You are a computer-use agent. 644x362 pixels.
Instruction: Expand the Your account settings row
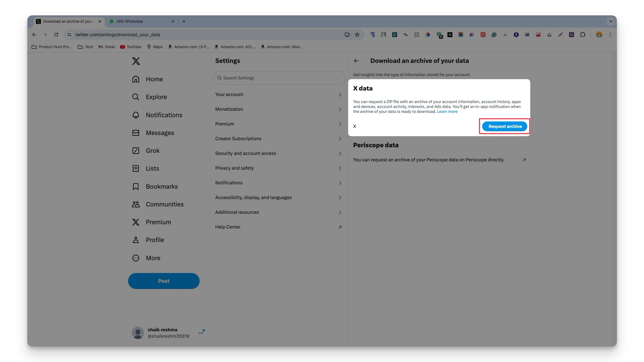pyautogui.click(x=279, y=94)
